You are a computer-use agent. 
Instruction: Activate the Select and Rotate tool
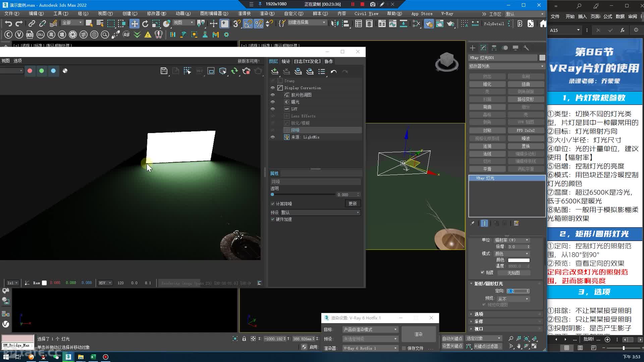point(145,23)
